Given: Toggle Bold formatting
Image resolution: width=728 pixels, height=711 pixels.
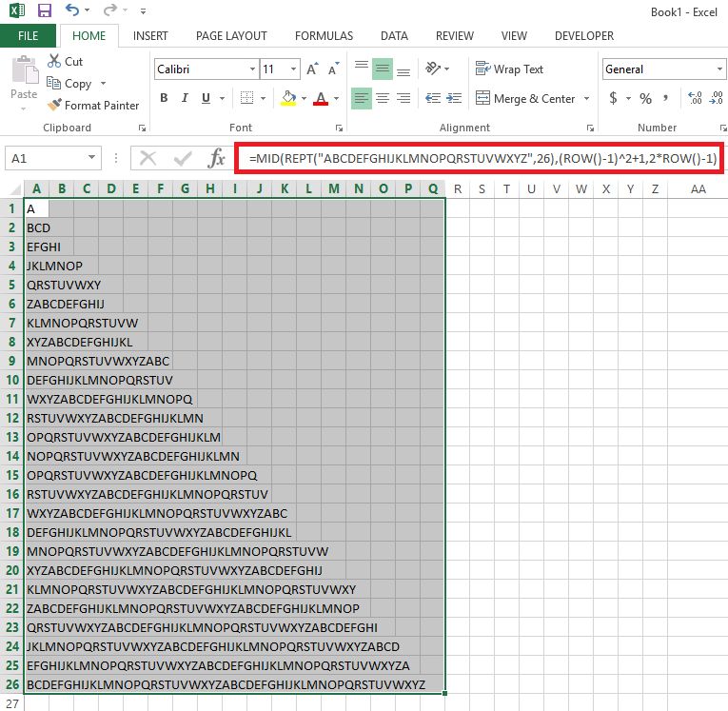Looking at the screenshot, I should click(x=164, y=98).
